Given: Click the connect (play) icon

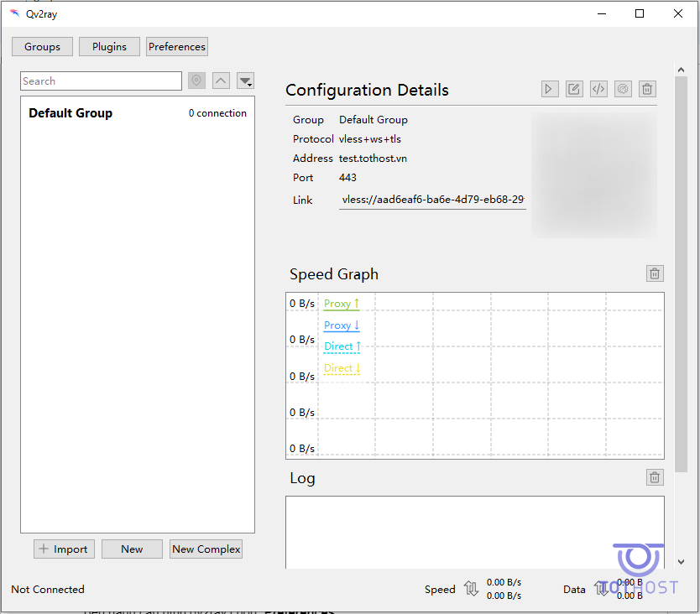Looking at the screenshot, I should pyautogui.click(x=549, y=89).
